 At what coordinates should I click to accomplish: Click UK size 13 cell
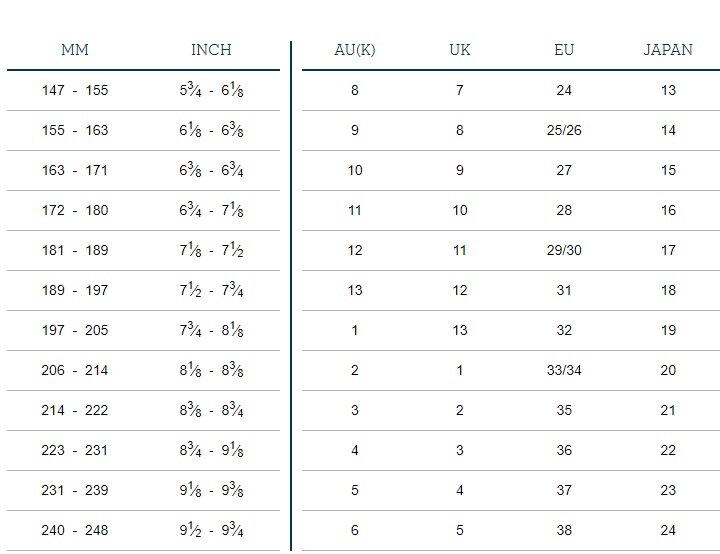(460, 330)
